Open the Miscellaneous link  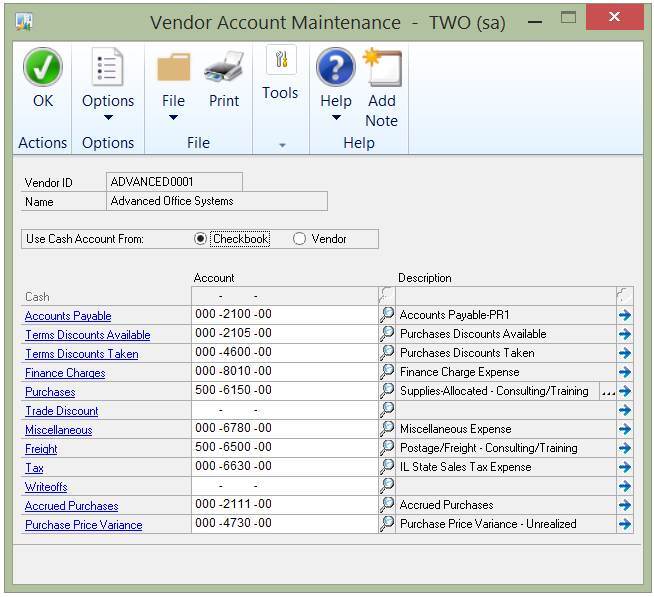coord(58,430)
